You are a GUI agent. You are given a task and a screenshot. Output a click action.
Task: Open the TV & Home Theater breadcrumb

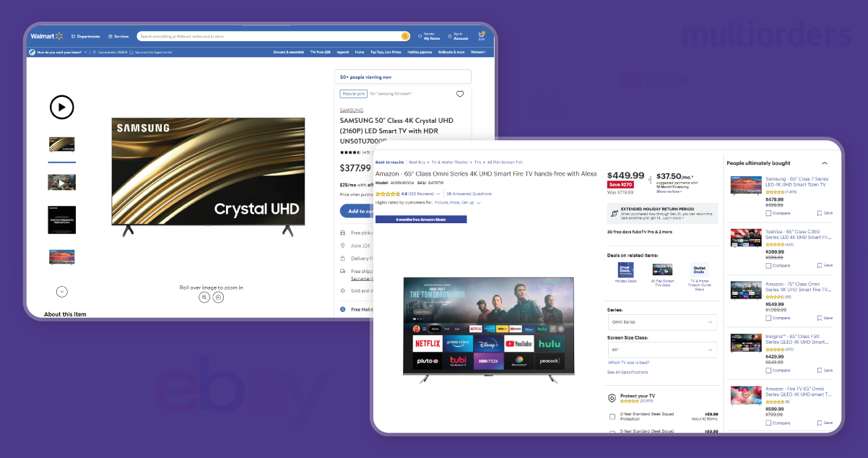449,163
